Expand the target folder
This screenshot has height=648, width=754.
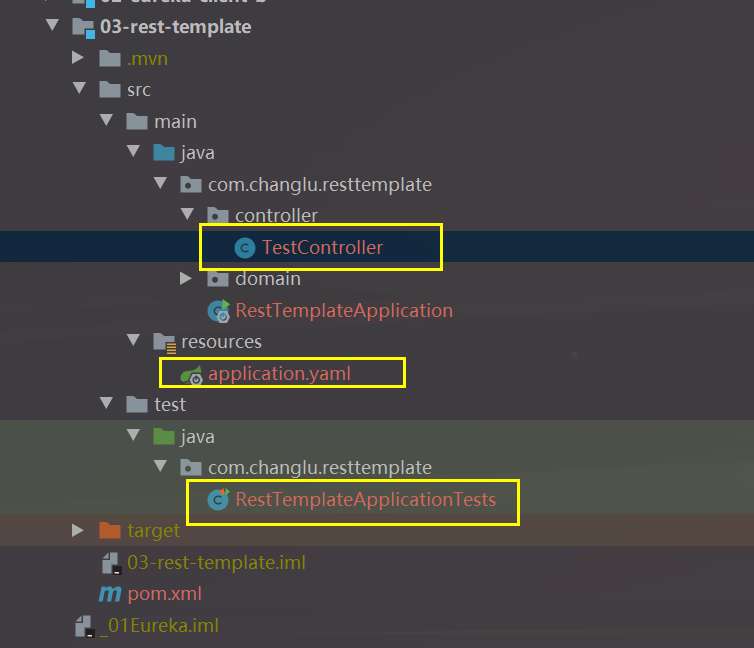[79, 530]
